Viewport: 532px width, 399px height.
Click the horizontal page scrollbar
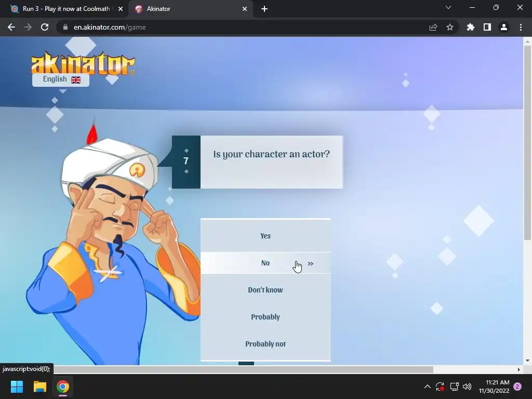coord(243,369)
